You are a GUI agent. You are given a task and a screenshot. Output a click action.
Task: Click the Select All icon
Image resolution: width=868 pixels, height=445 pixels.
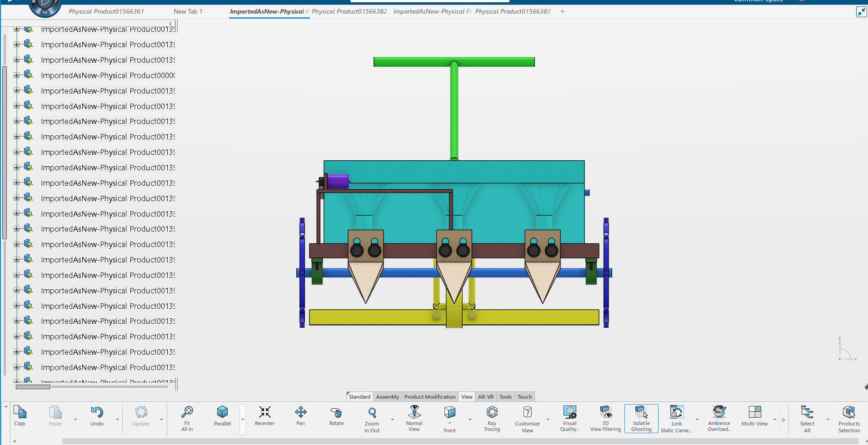(x=807, y=412)
